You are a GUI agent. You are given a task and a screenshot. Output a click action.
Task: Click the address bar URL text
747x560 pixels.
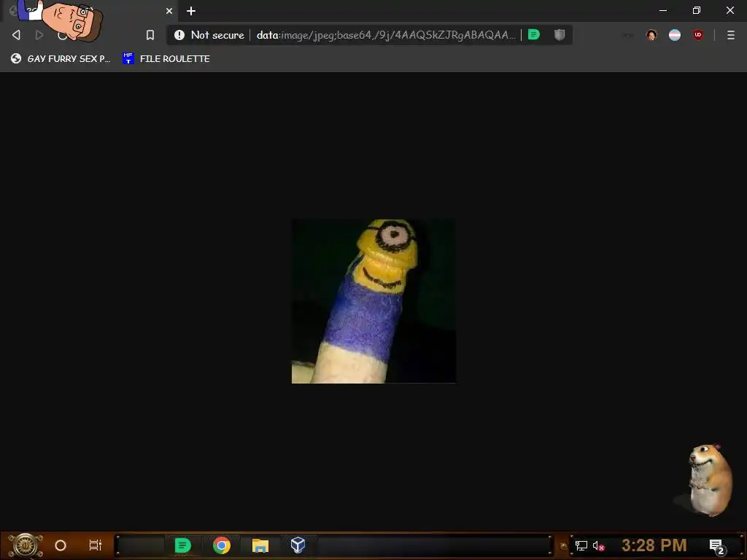coord(386,35)
